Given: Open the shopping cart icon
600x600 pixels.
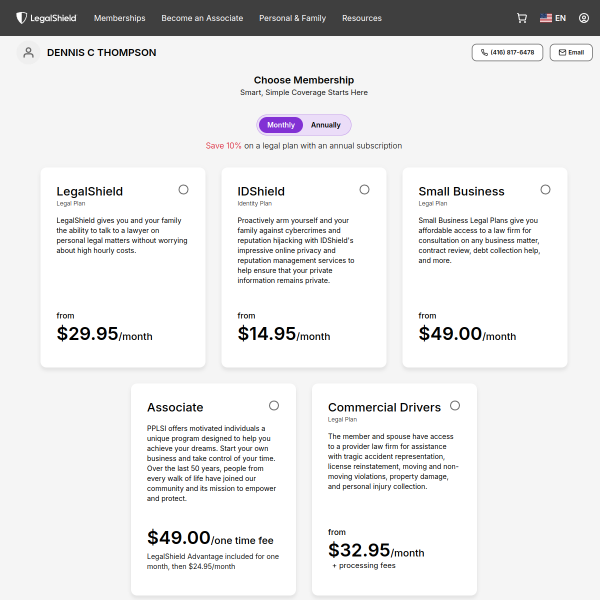Looking at the screenshot, I should coord(522,18).
